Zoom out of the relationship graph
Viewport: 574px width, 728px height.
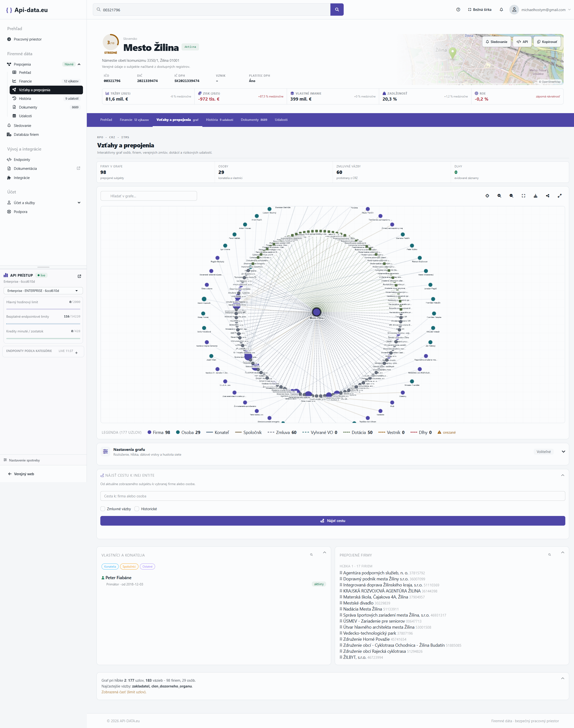pyautogui.click(x=512, y=196)
